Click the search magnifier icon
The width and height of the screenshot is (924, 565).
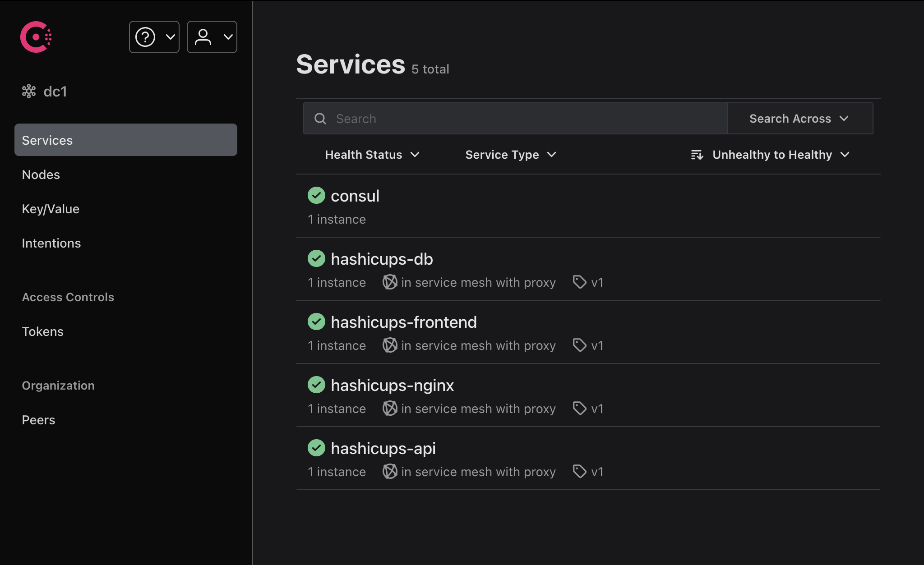coord(320,118)
